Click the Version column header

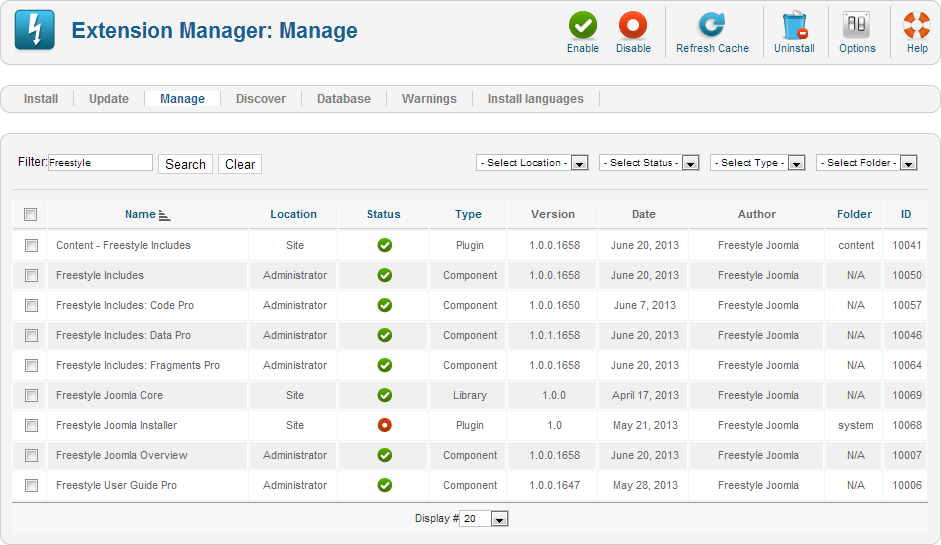pyautogui.click(x=553, y=214)
